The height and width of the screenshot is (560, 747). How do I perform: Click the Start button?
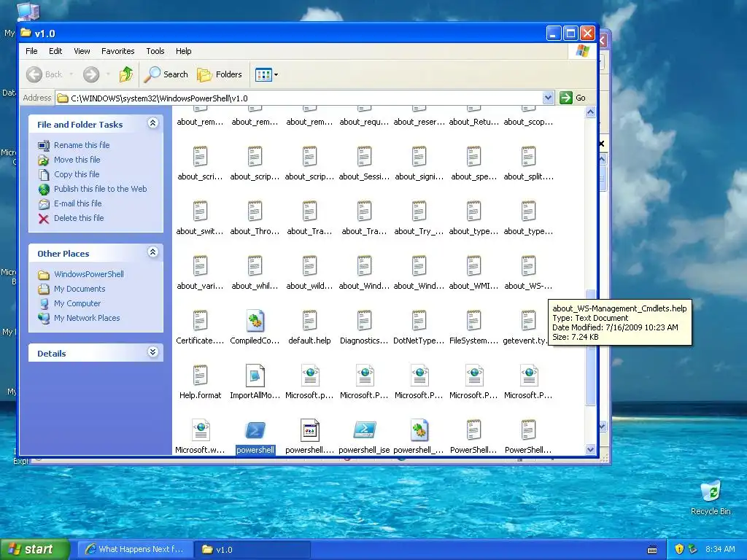coord(34,549)
